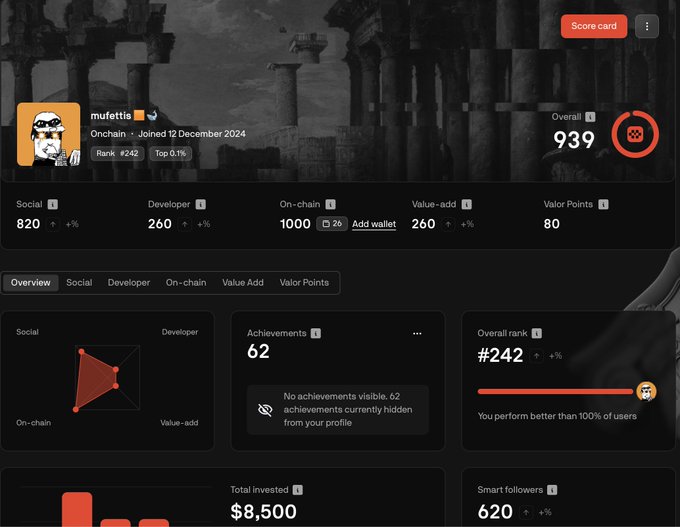Image resolution: width=680 pixels, height=527 pixels.
Task: Open the Achievements card more options menu
Action: 417,334
